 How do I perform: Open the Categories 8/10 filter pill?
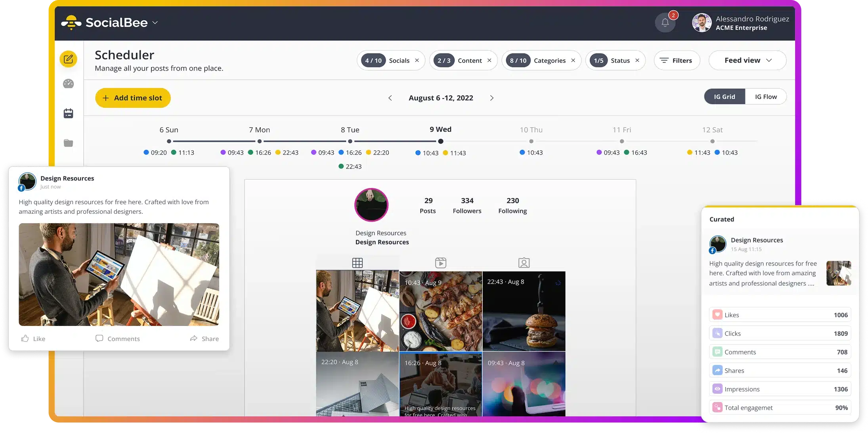click(541, 60)
